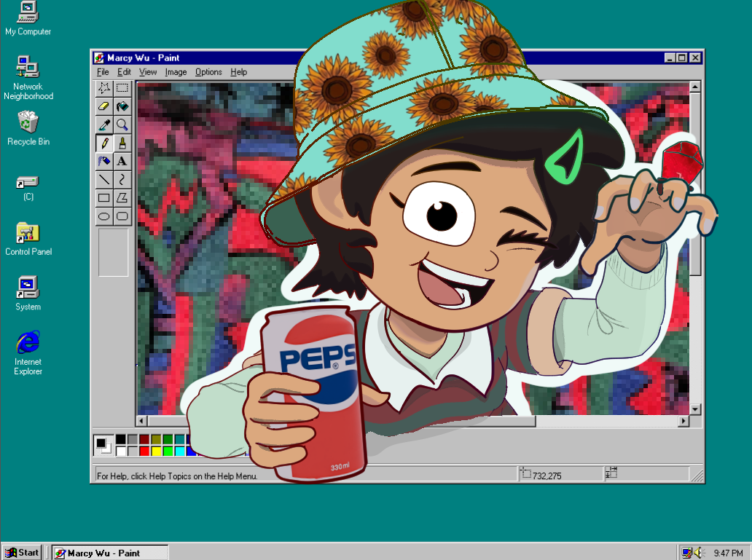Open the Help menu
This screenshot has width=752, height=560.
pyautogui.click(x=238, y=72)
